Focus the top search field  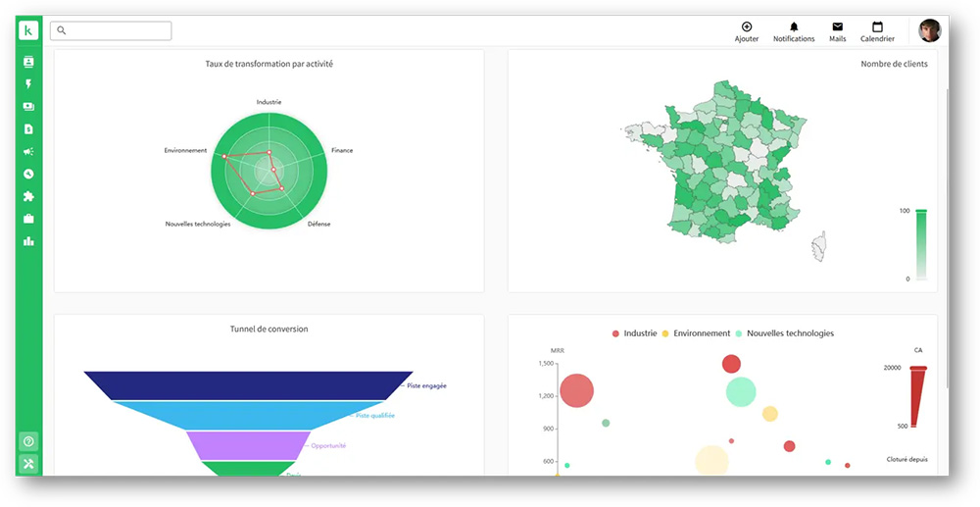pos(111,30)
